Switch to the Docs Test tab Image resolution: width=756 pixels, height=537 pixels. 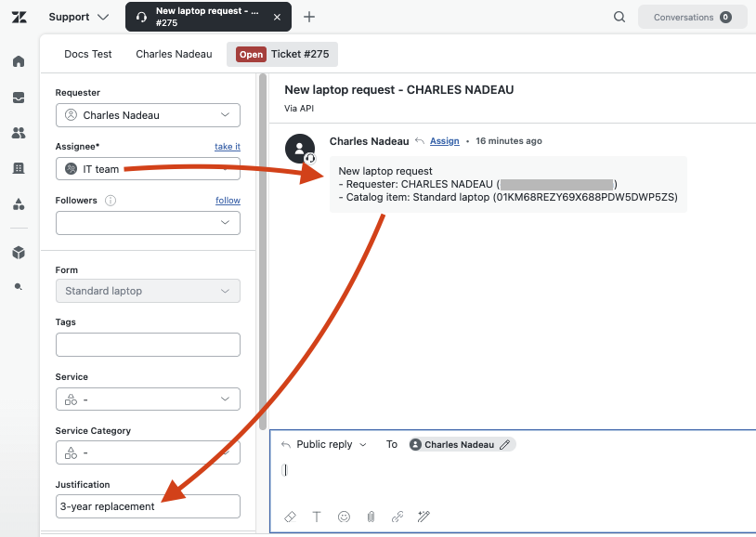click(88, 54)
